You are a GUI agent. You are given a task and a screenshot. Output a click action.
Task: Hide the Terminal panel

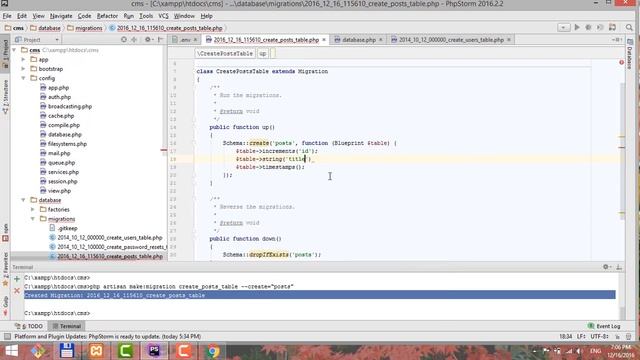point(619,267)
